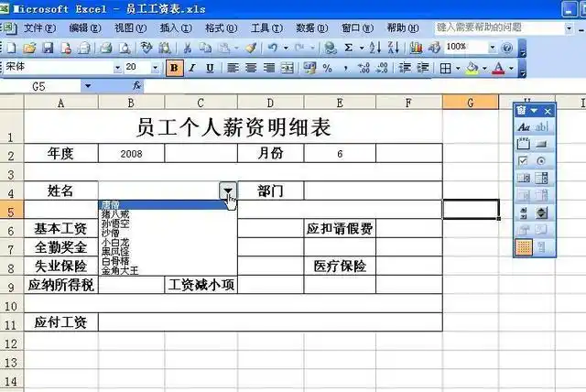586x392 pixels.
Task: Open the 插入(I) menu
Action: (x=176, y=28)
